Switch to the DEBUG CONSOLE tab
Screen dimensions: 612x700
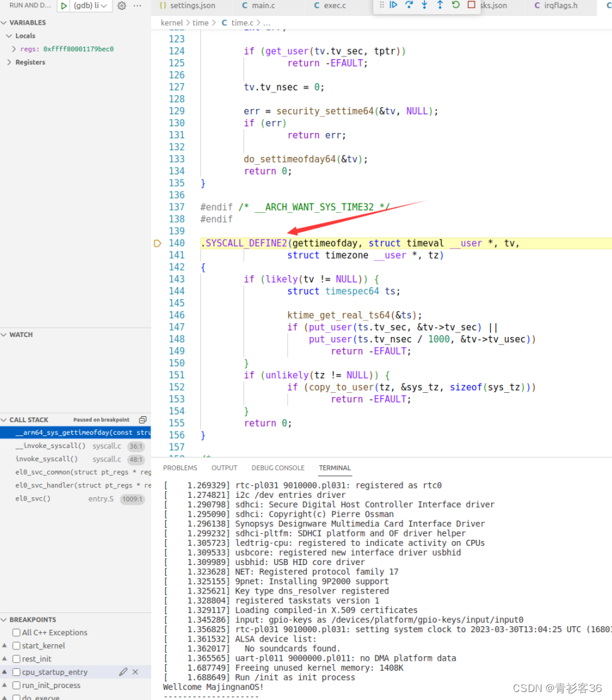click(277, 467)
